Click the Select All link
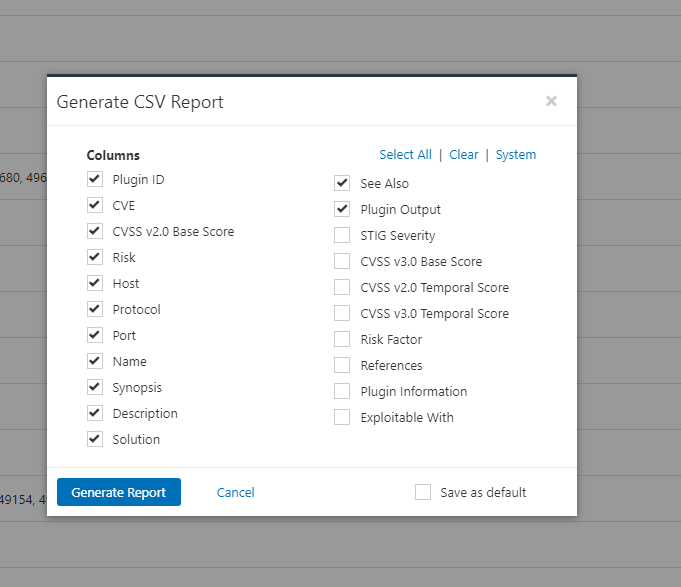This screenshot has width=681, height=587. tap(405, 155)
